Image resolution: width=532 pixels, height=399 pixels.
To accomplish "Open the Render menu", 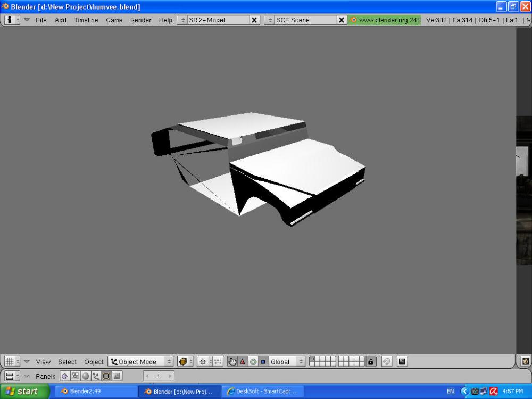I will (x=140, y=20).
